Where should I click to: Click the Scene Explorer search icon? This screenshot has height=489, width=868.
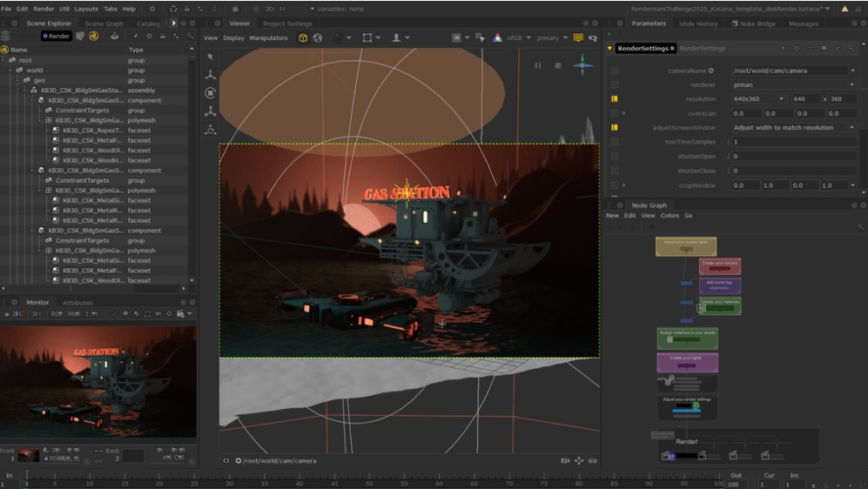point(191,37)
